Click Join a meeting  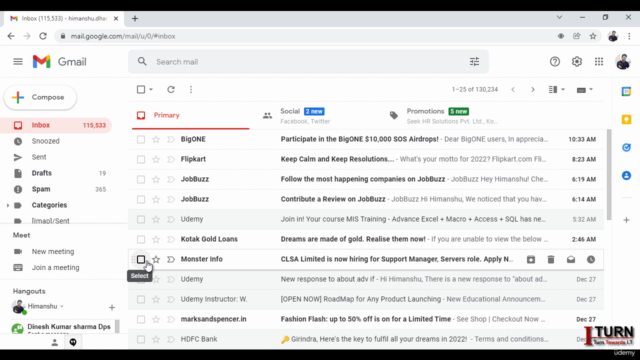point(56,268)
